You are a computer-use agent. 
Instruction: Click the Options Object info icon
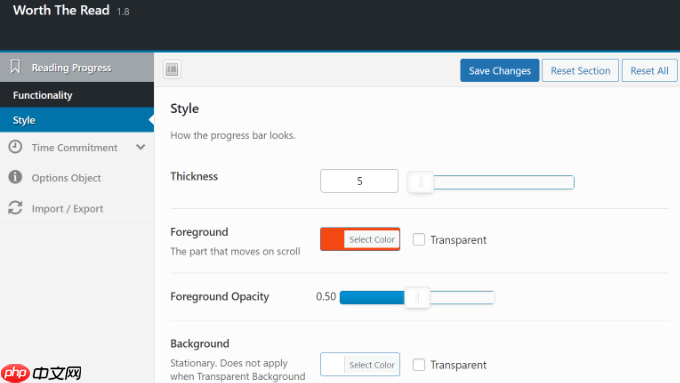[15, 177]
